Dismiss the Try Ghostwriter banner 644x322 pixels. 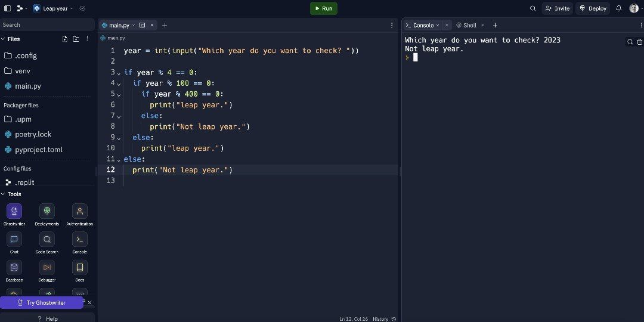click(x=90, y=303)
